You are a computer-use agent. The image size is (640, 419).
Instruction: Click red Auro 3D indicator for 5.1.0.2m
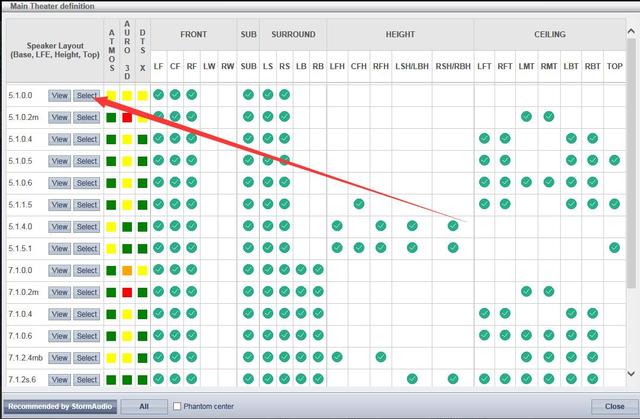click(x=127, y=117)
